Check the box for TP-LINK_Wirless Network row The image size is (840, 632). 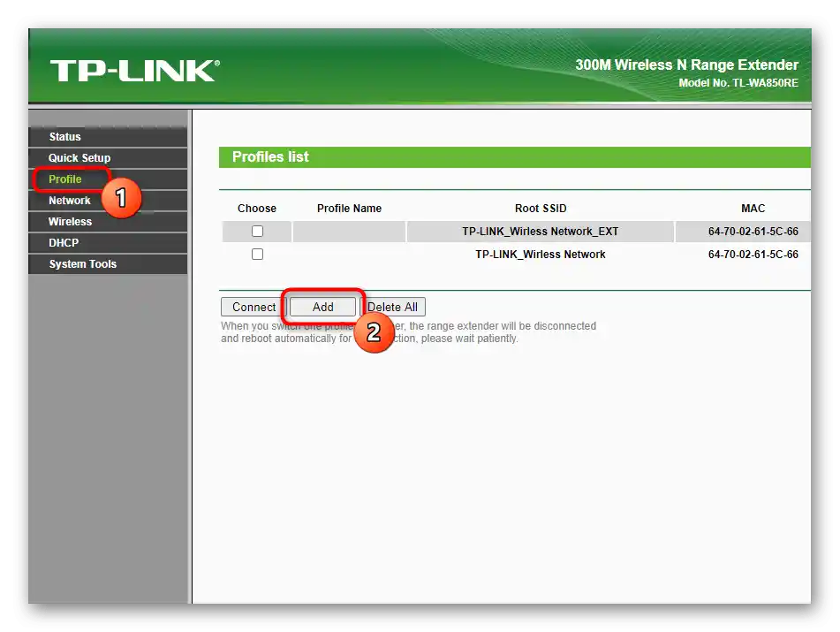tap(258, 254)
